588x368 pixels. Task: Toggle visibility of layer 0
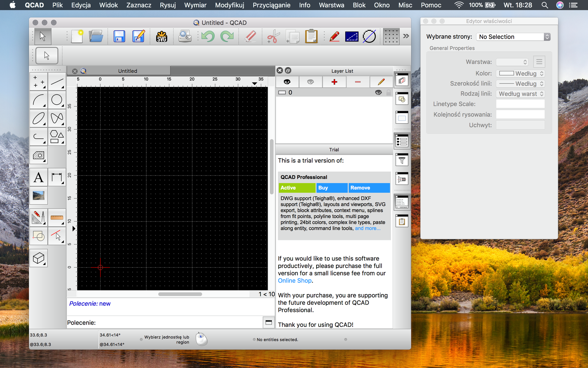tap(378, 92)
